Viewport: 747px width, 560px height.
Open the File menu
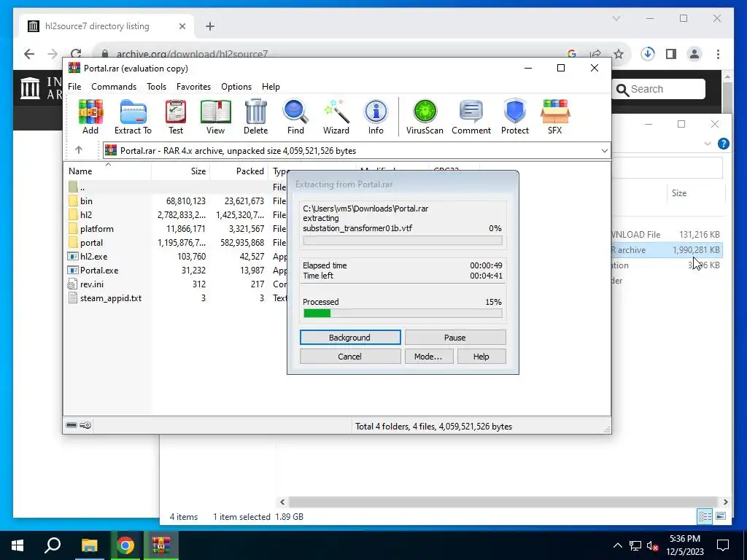coord(74,87)
